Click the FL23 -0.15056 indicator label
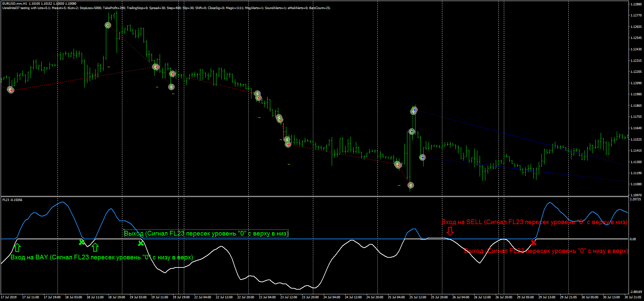This screenshot has width=644, height=301. tap(12, 200)
